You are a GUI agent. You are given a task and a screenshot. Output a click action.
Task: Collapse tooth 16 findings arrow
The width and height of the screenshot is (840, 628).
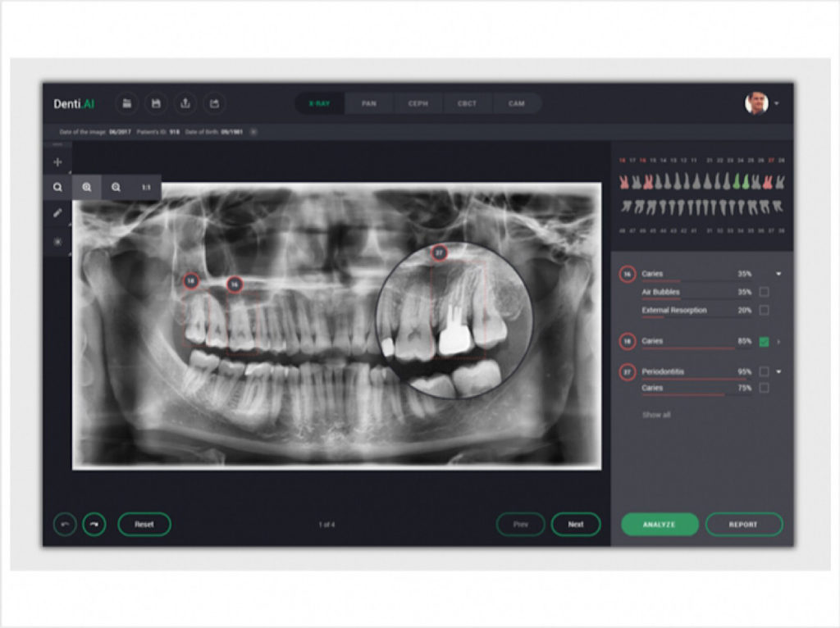[778, 274]
